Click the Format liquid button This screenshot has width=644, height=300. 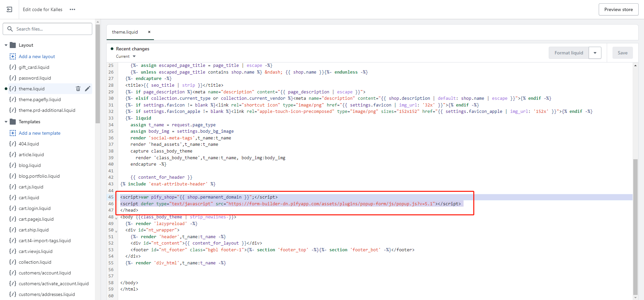(x=569, y=53)
